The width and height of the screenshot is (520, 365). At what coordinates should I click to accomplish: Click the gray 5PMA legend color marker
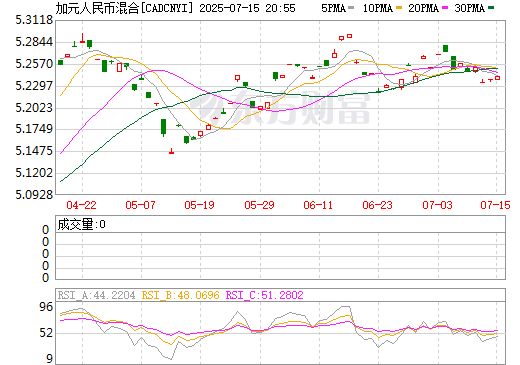click(x=351, y=7)
